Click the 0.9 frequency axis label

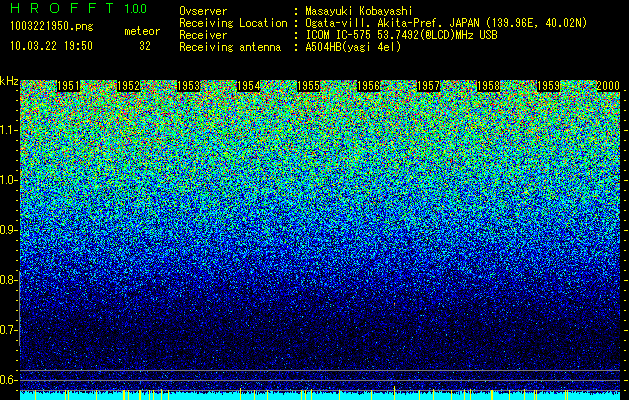8,230
